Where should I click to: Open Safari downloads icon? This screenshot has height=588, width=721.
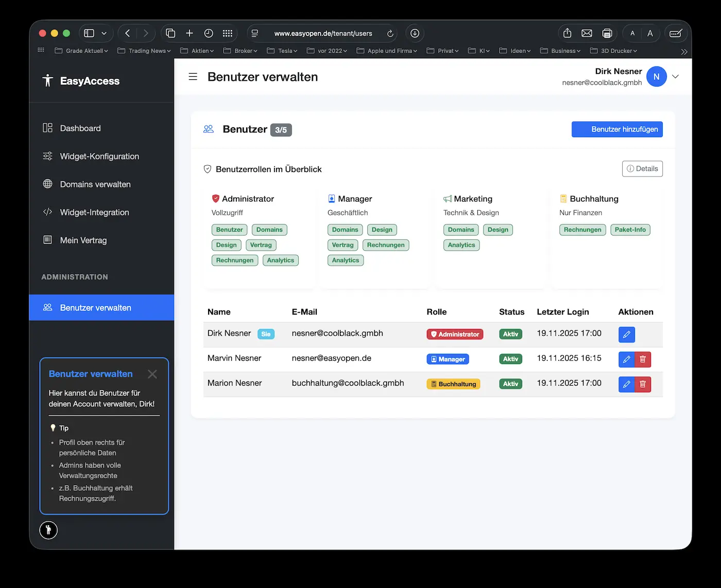pyautogui.click(x=415, y=33)
